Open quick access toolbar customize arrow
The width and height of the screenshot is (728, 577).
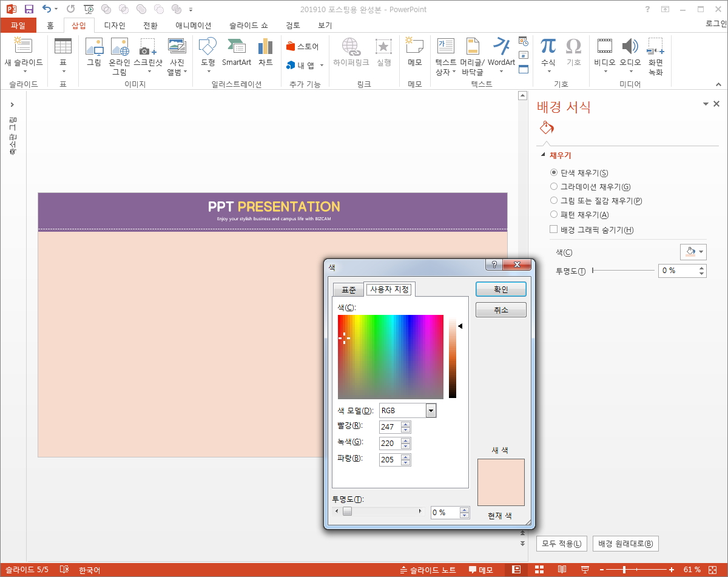pyautogui.click(x=191, y=10)
